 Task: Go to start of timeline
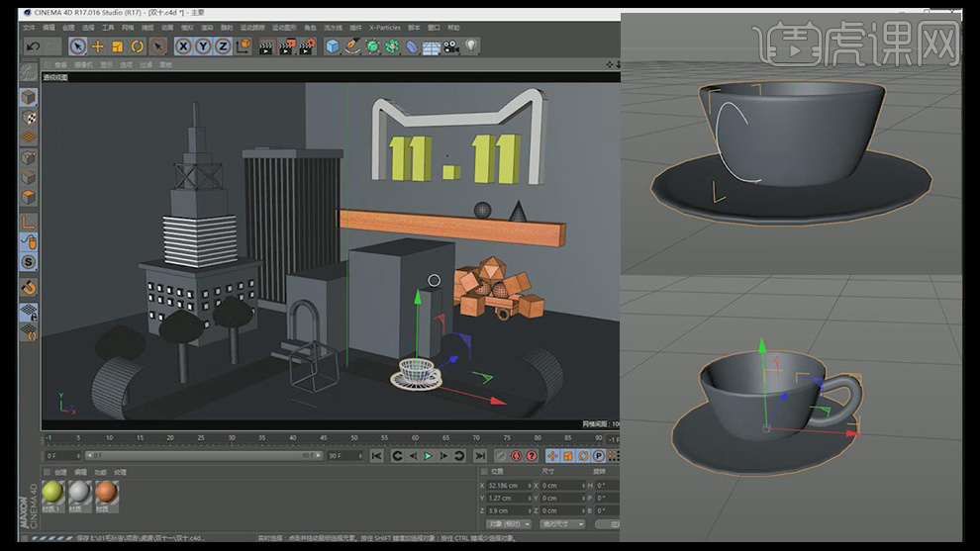click(x=376, y=456)
